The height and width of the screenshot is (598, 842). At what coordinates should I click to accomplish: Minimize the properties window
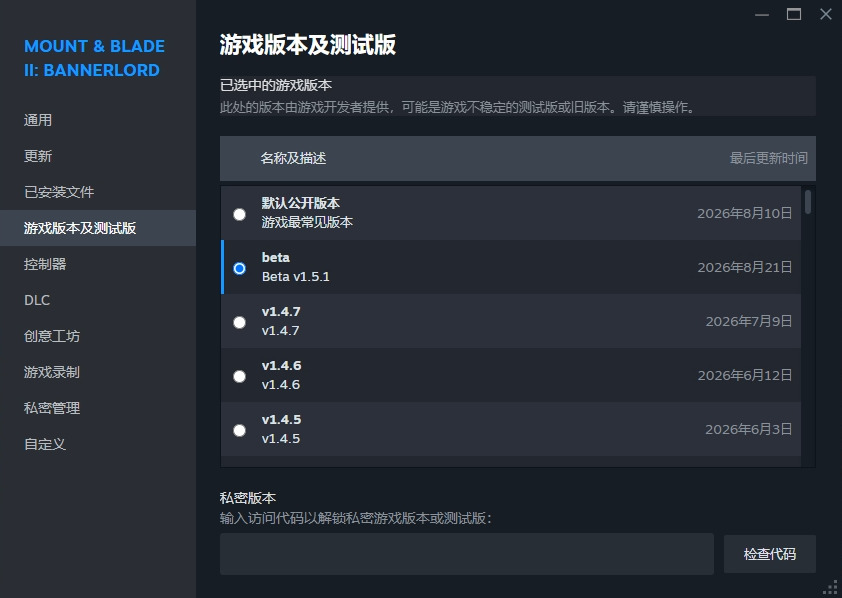(762, 14)
